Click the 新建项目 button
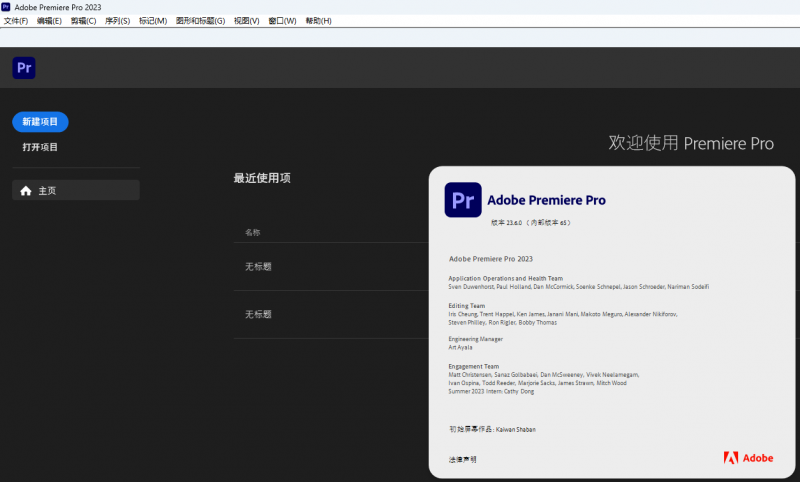 click(x=40, y=122)
